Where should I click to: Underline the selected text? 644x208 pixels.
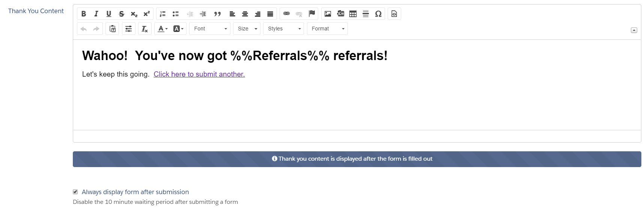(109, 14)
